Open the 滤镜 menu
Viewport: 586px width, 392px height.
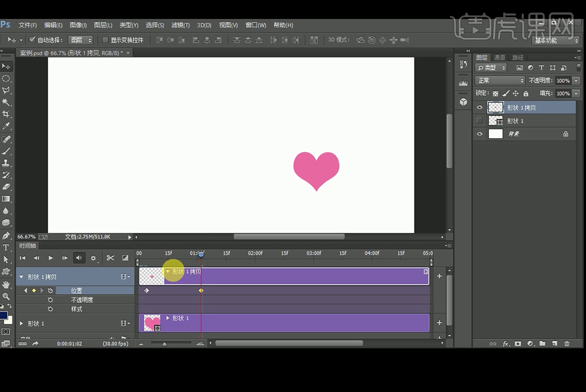point(181,25)
